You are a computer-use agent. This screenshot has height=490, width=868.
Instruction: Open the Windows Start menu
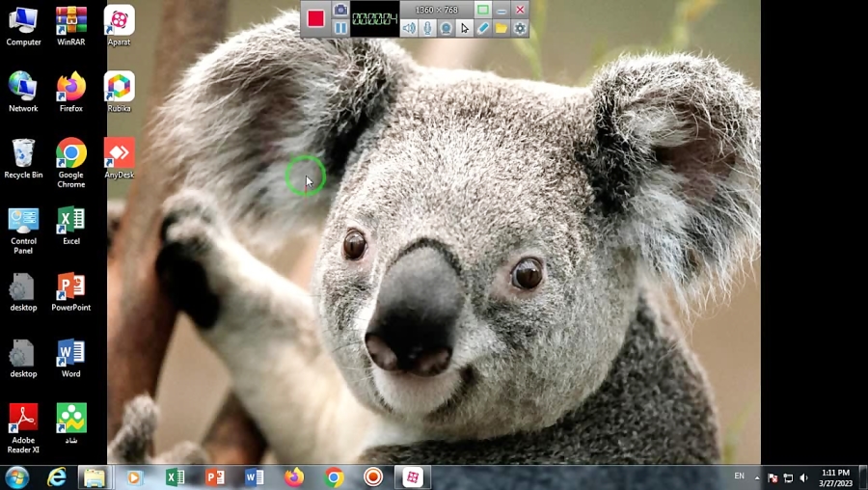tap(16, 477)
